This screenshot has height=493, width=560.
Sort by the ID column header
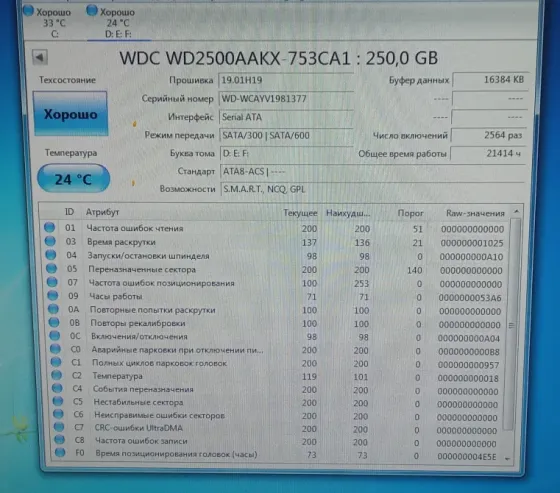(x=69, y=212)
